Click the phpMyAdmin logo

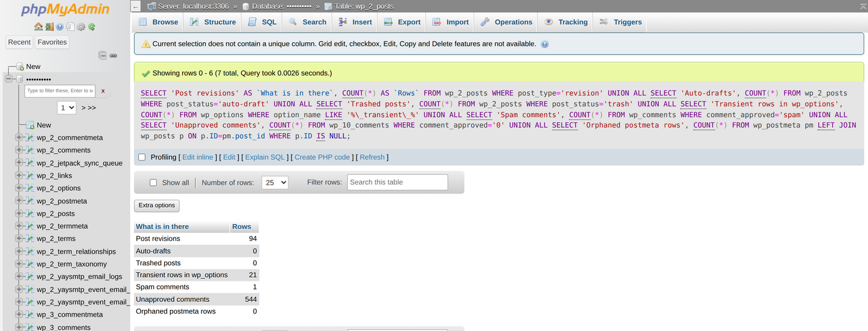pos(65,9)
